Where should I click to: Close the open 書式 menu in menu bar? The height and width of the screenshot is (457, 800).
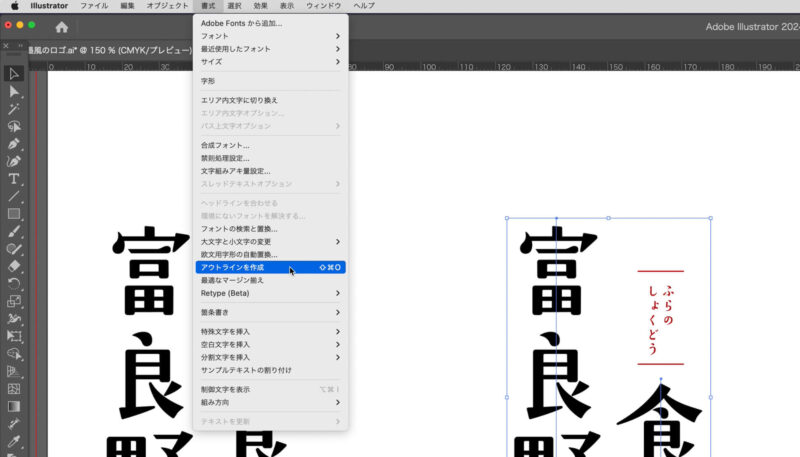click(208, 6)
